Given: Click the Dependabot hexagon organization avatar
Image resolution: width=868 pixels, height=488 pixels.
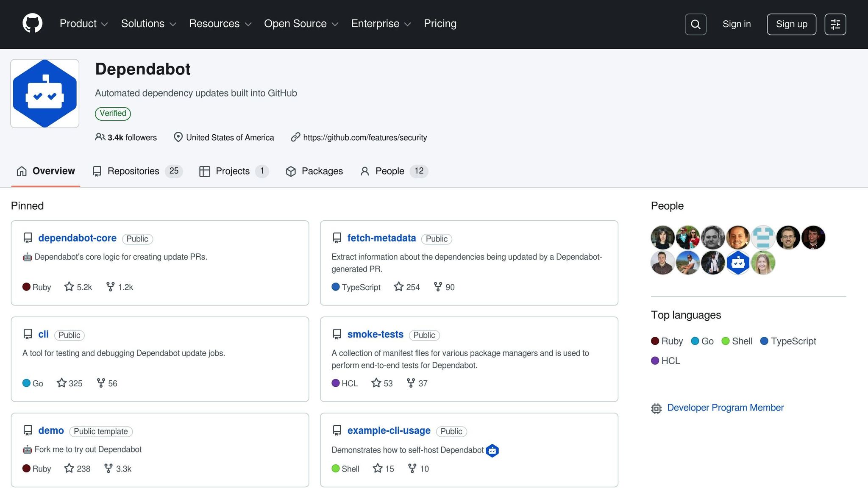Looking at the screenshot, I should click(x=45, y=94).
